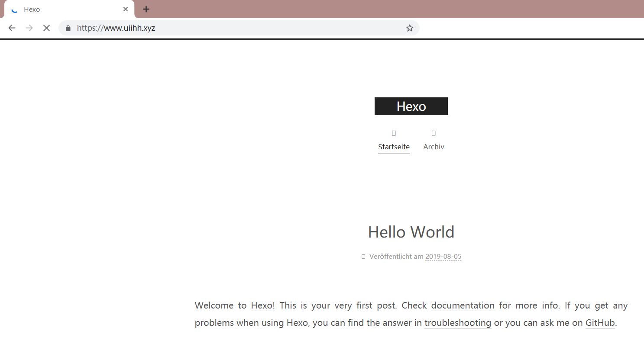Viewport: 644px width, 344px height.
Task: Open the troubleshooting link
Action: click(458, 323)
